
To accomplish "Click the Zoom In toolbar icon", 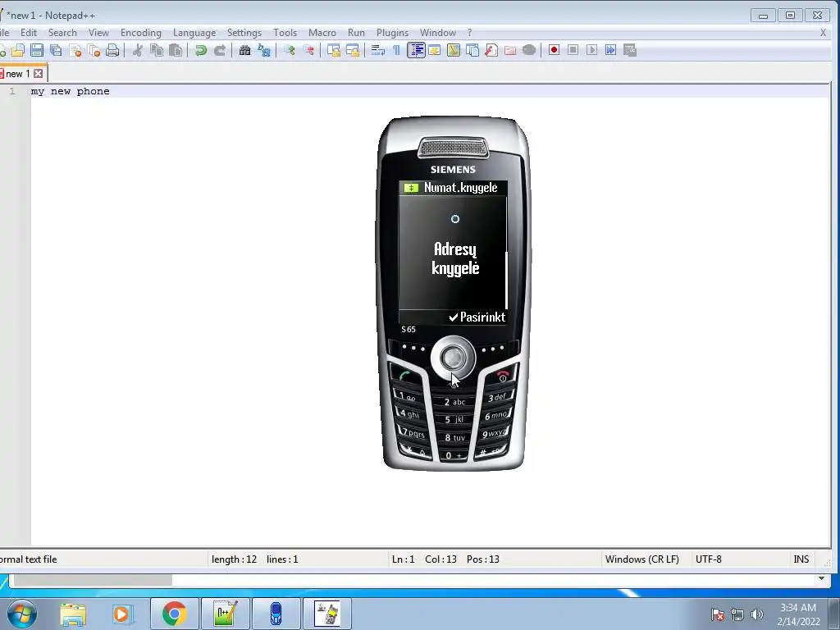I will pos(290,50).
